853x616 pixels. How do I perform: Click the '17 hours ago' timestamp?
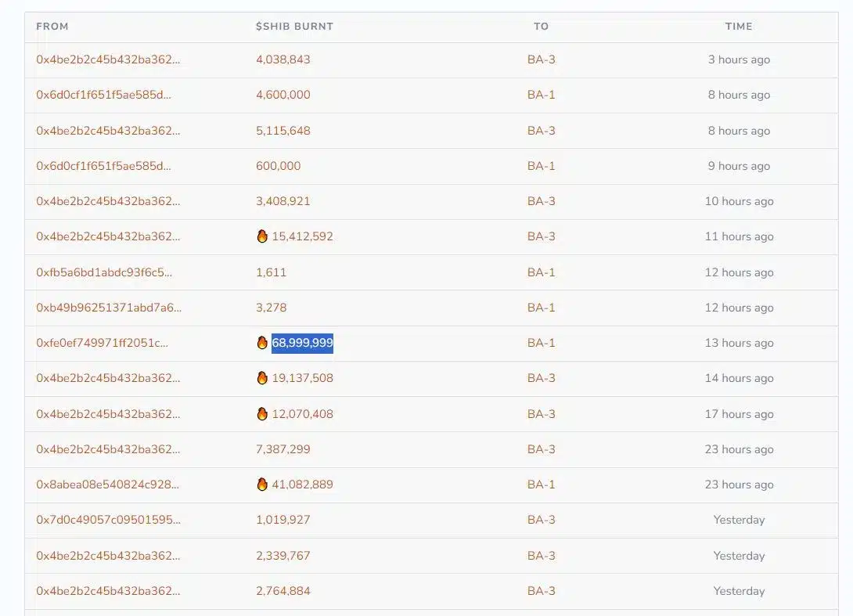[739, 414]
